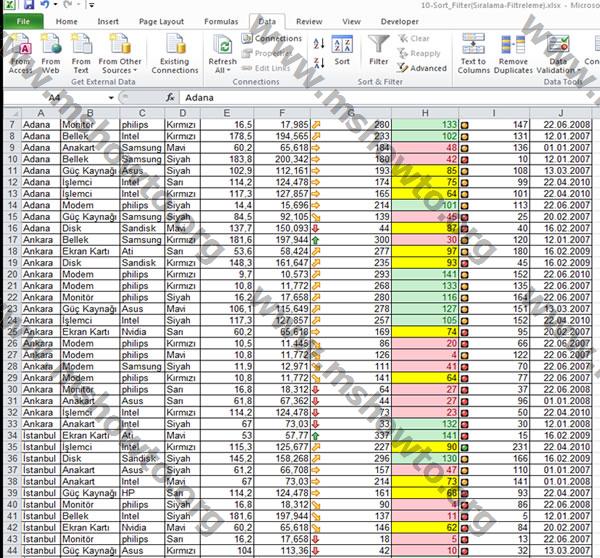
Task: Select cell Nvidia in row 25
Action: [142, 332]
